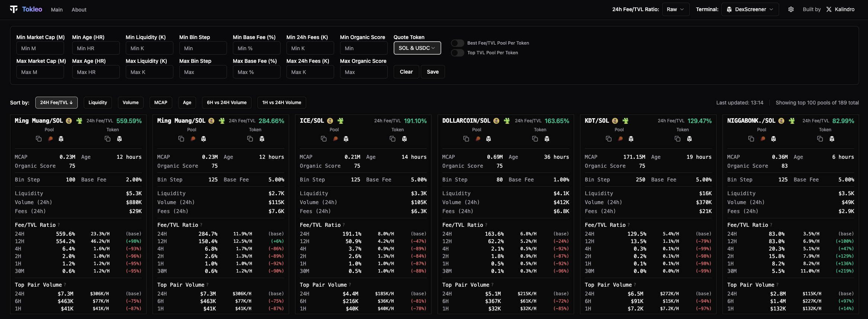Click Top Pair Volume help icon on KDT/SOL card

pyautogui.click(x=635, y=285)
